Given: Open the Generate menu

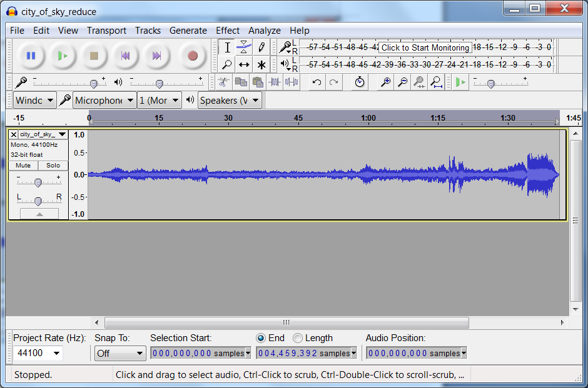Looking at the screenshot, I should [188, 31].
